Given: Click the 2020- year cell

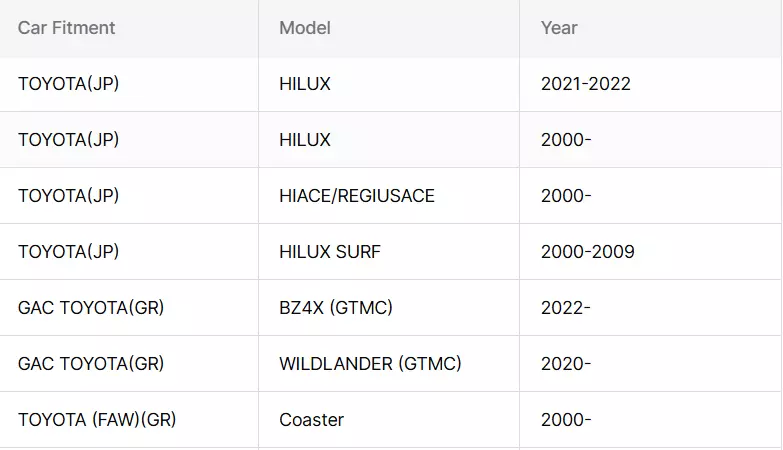Looking at the screenshot, I should [x=650, y=364].
